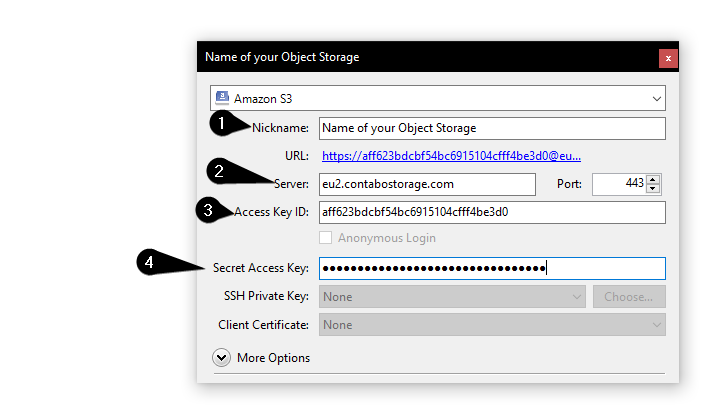724x412 pixels.
Task: Close the bookmark dialog with red X
Action: pos(668,58)
